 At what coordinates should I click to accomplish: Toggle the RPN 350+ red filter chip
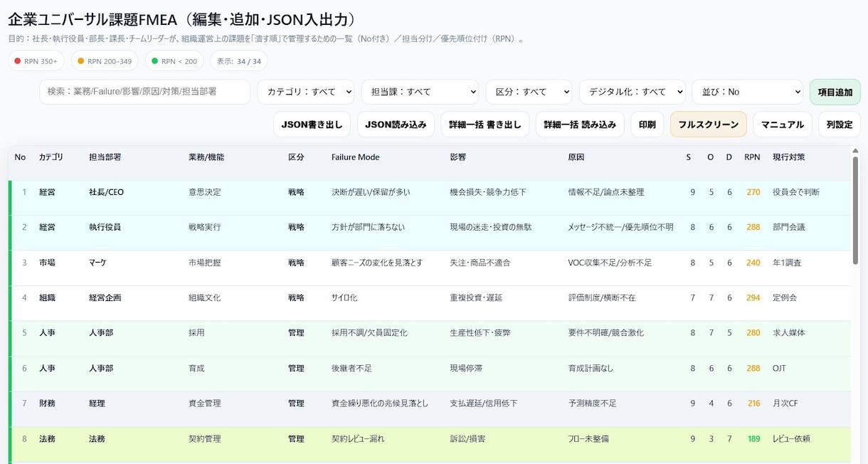click(36, 61)
